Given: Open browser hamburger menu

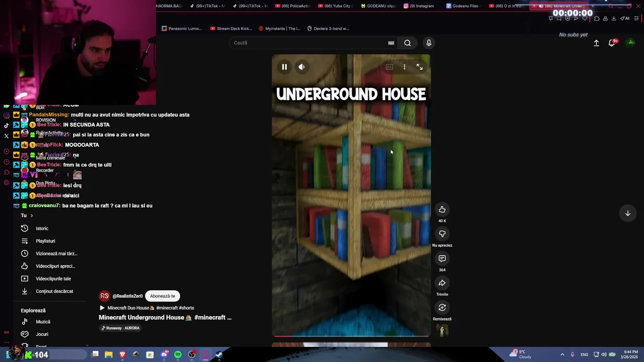Looking at the screenshot, I should coord(636,19).
